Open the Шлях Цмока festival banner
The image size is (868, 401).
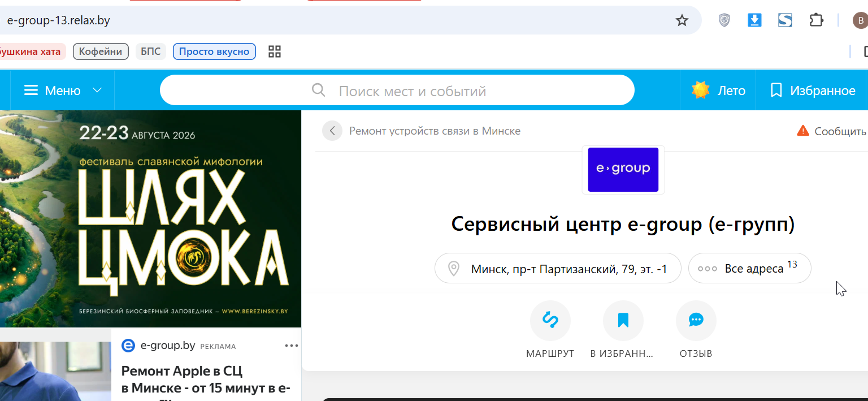(x=150, y=218)
